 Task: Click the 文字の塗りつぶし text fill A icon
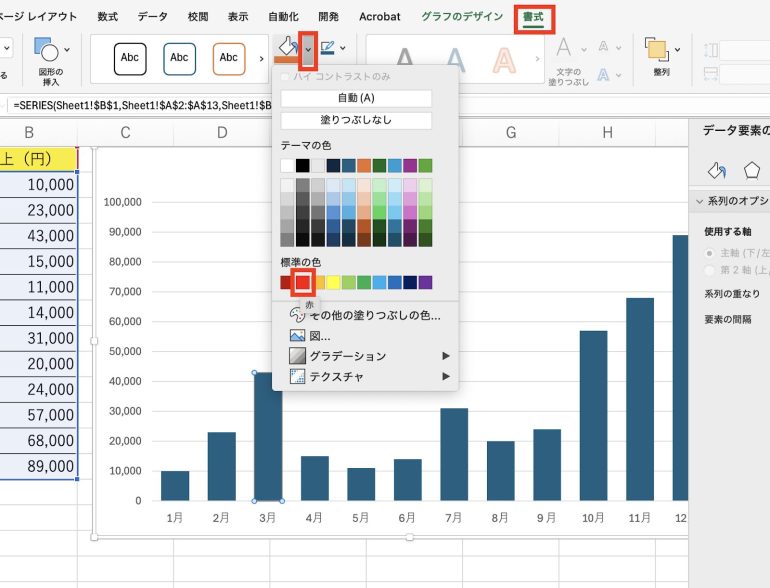[x=564, y=49]
